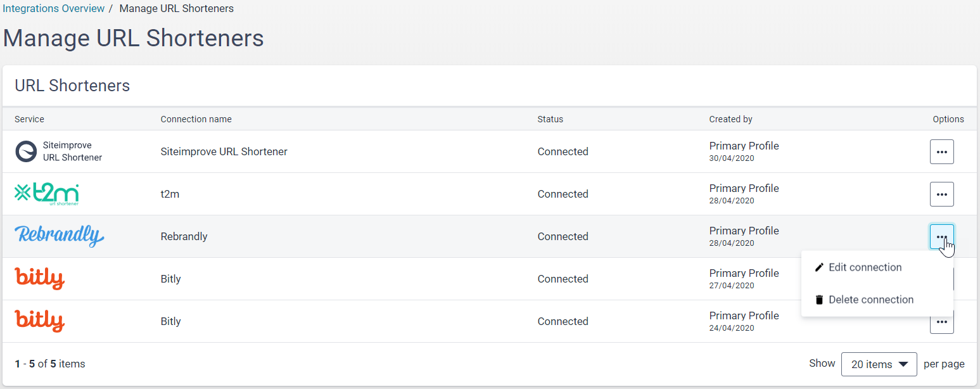Viewport: 980px width, 389px height.
Task: Click the t2m url shortener logo
Action: (x=47, y=194)
